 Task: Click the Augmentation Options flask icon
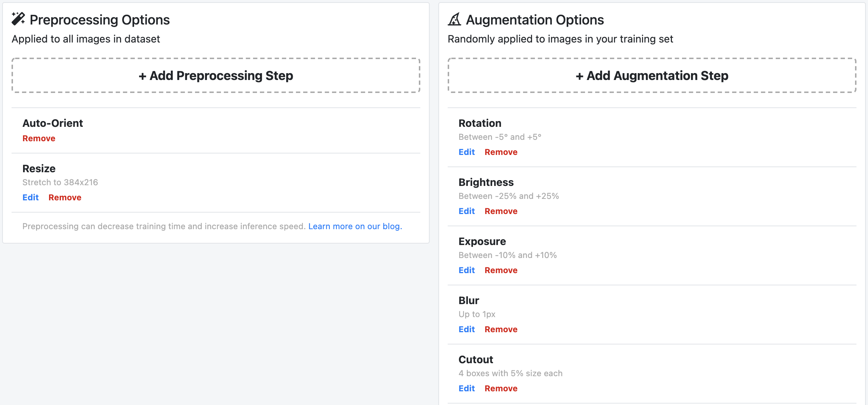tap(455, 19)
